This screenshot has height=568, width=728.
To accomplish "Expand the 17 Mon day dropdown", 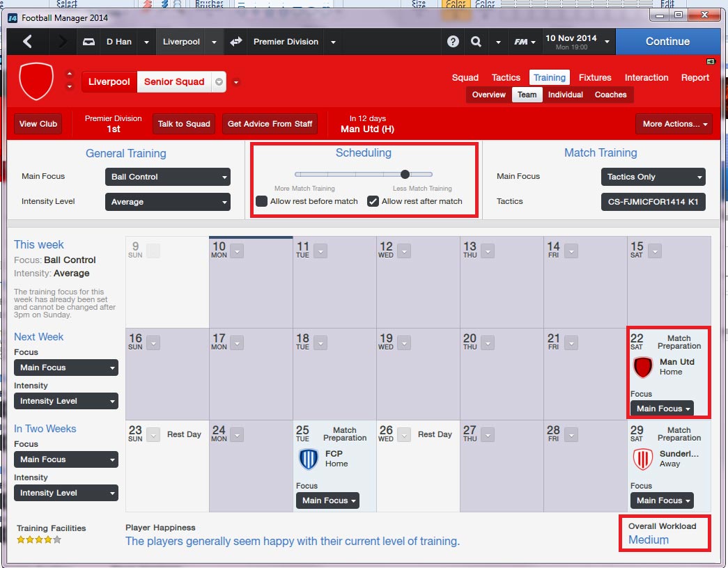I will click(x=237, y=343).
